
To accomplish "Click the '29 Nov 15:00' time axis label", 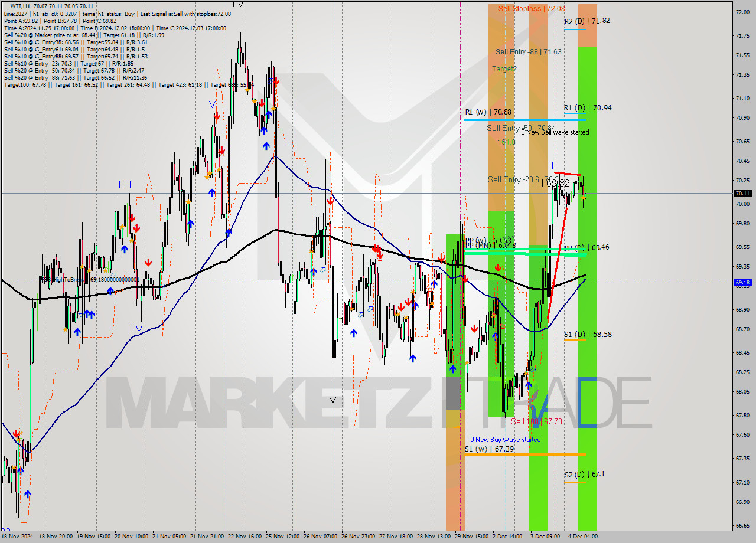I will click(x=471, y=537).
